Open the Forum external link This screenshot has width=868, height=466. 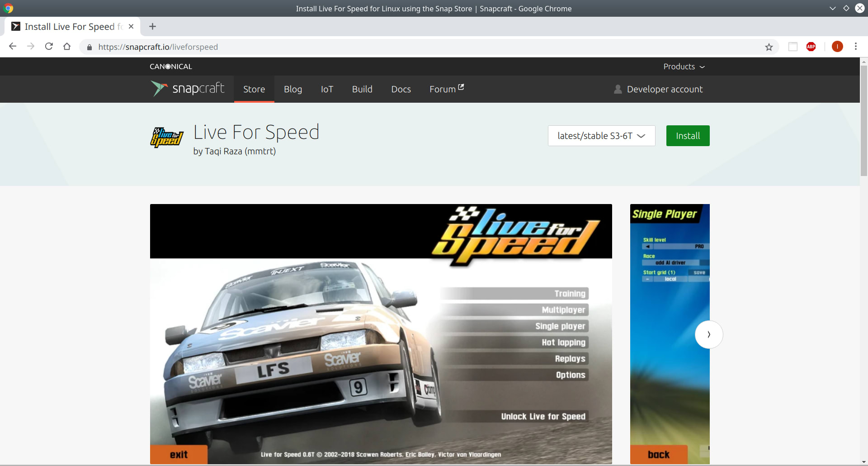coord(447,89)
